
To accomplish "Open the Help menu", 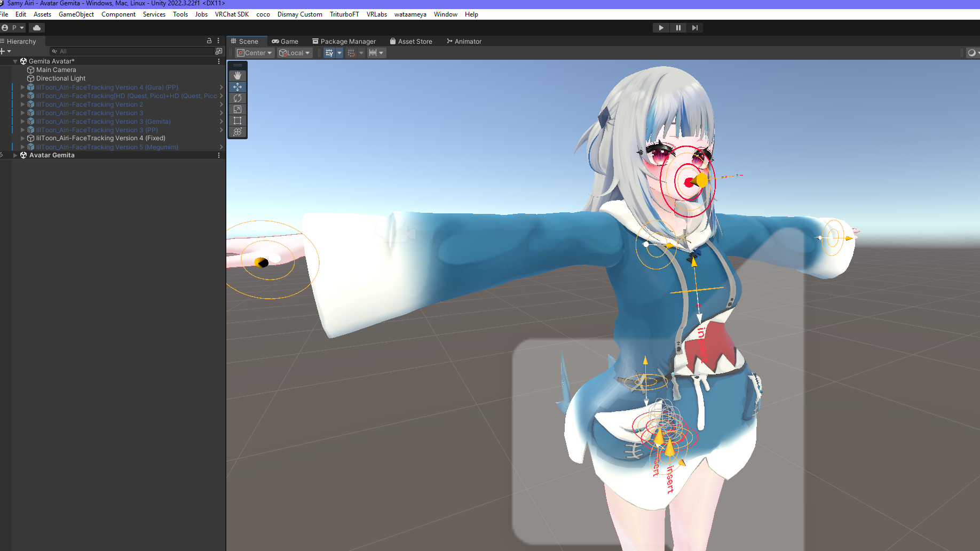I will pos(471,14).
